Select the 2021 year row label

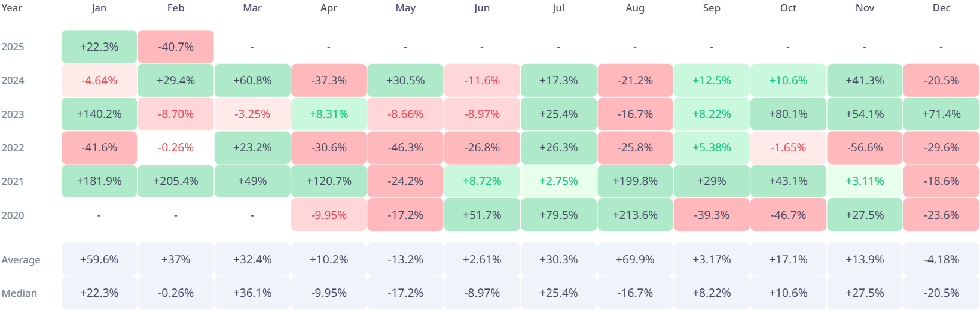[13, 181]
